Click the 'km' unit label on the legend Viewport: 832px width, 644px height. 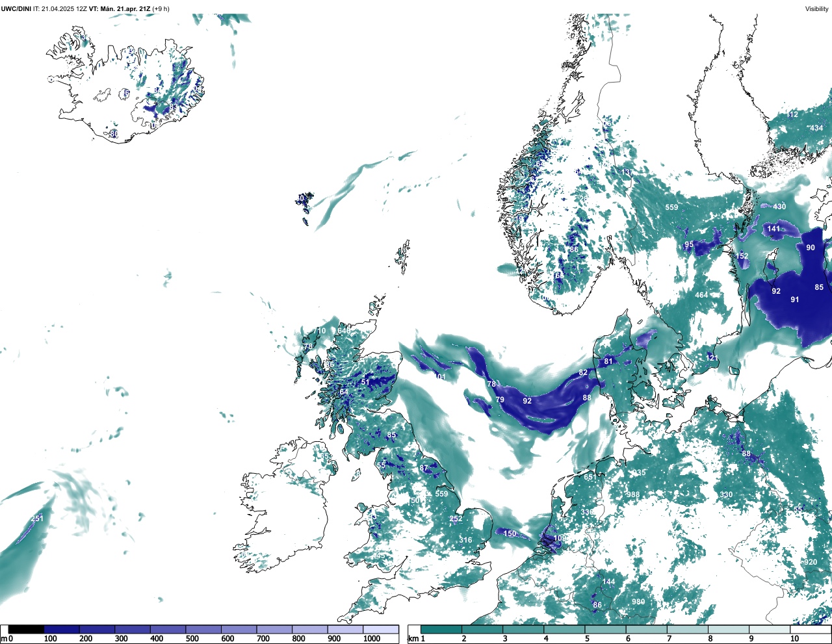[412, 639]
